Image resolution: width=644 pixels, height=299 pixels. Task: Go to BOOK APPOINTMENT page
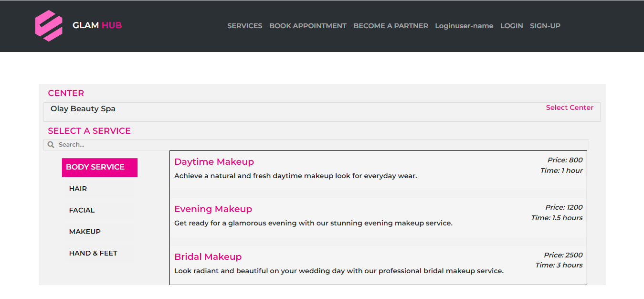(x=307, y=26)
